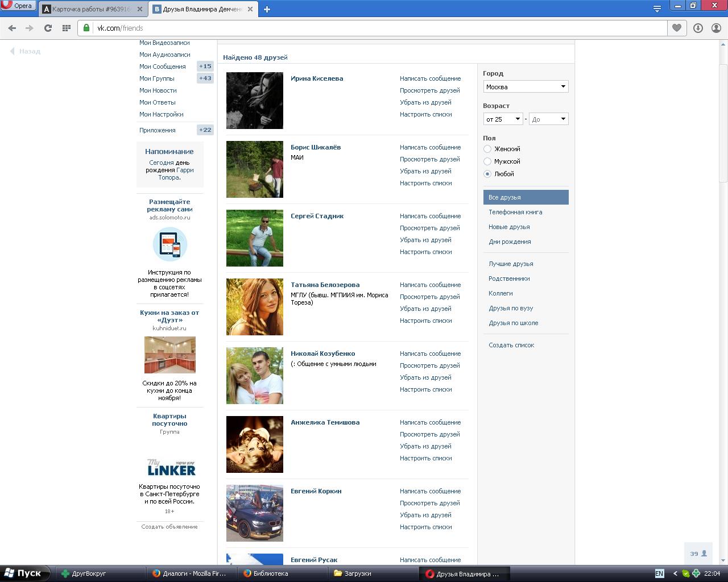Screen dimensions: 728x582
Task: Open Евгений Коркин profile photo
Action: tap(255, 513)
